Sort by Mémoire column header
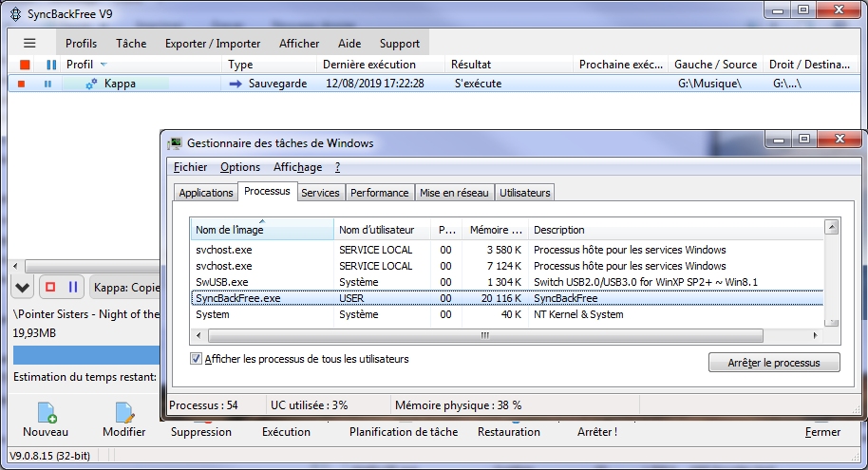The width and height of the screenshot is (868, 470). click(x=495, y=229)
